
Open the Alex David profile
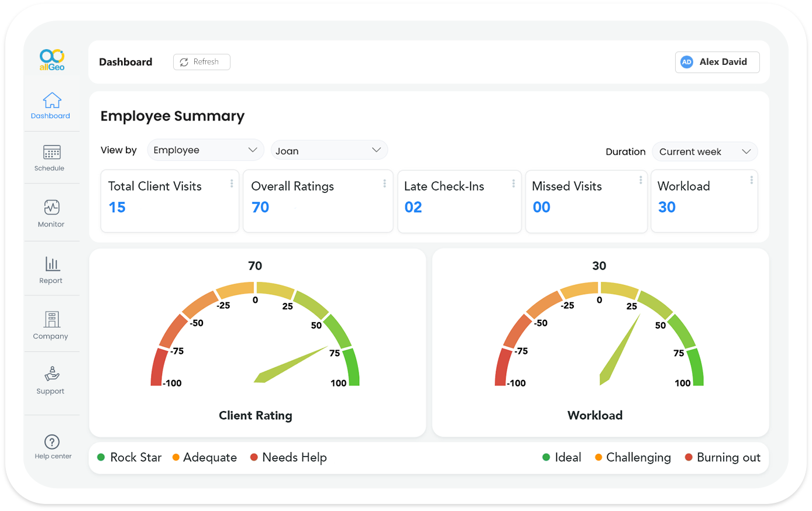[x=717, y=62]
